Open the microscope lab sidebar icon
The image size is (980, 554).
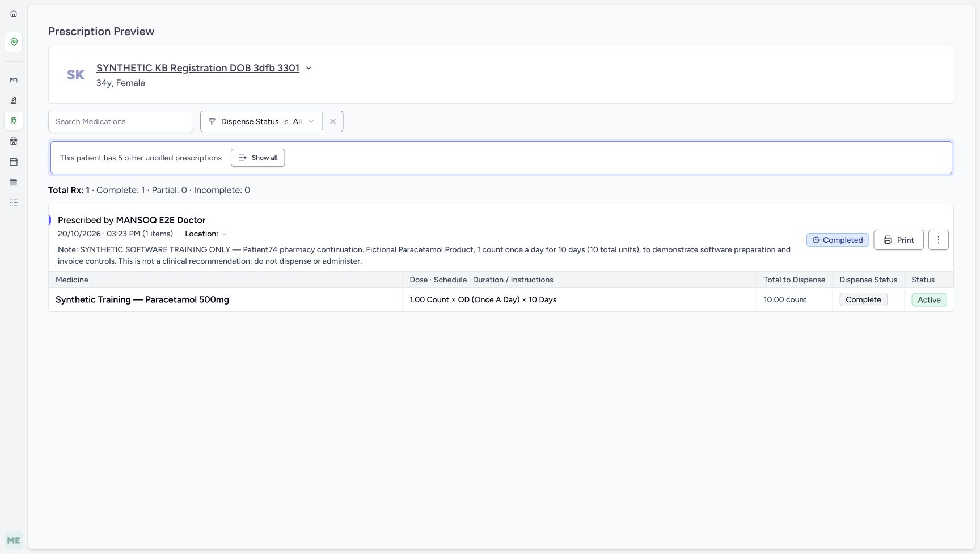[14, 100]
